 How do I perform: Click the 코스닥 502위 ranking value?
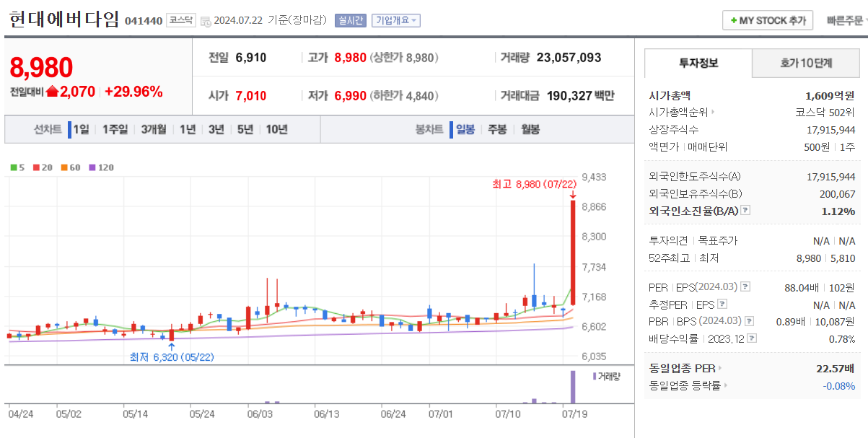[x=825, y=112]
